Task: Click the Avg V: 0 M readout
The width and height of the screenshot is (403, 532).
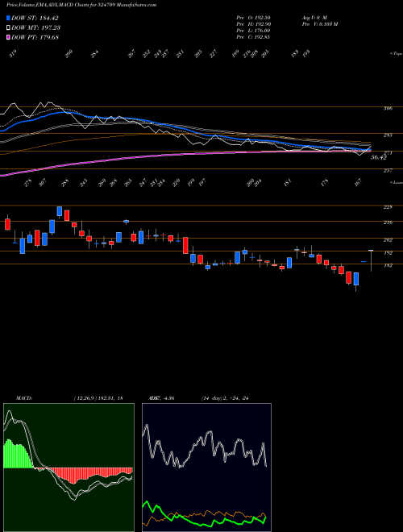Action: [314, 18]
